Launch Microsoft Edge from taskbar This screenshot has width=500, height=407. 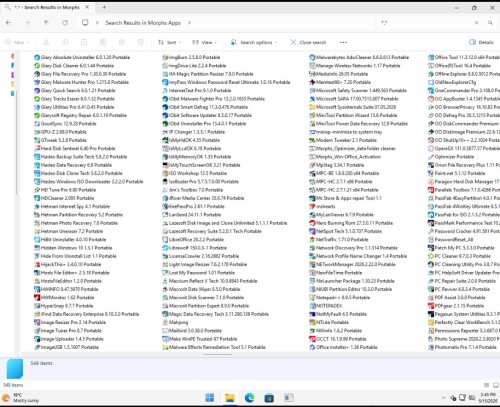249,397
